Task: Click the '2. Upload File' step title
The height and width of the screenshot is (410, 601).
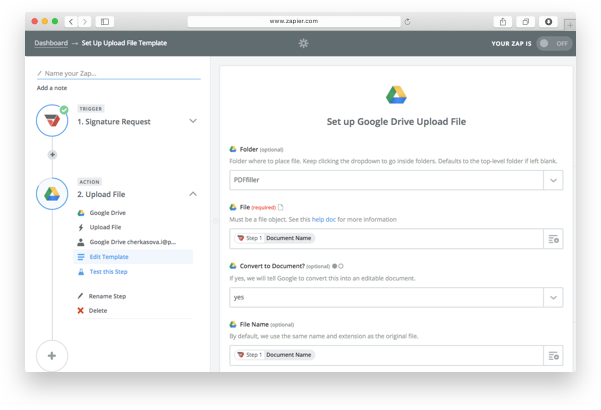Action: (x=101, y=194)
